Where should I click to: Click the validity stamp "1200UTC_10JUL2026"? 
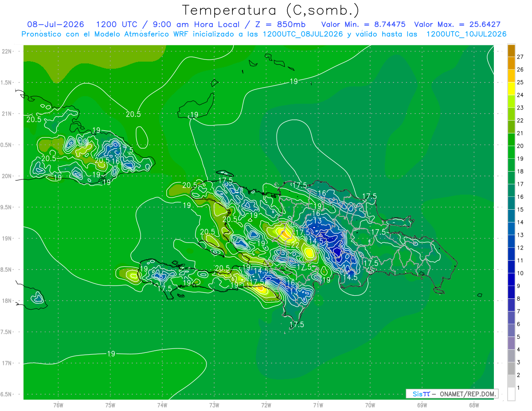(466, 34)
